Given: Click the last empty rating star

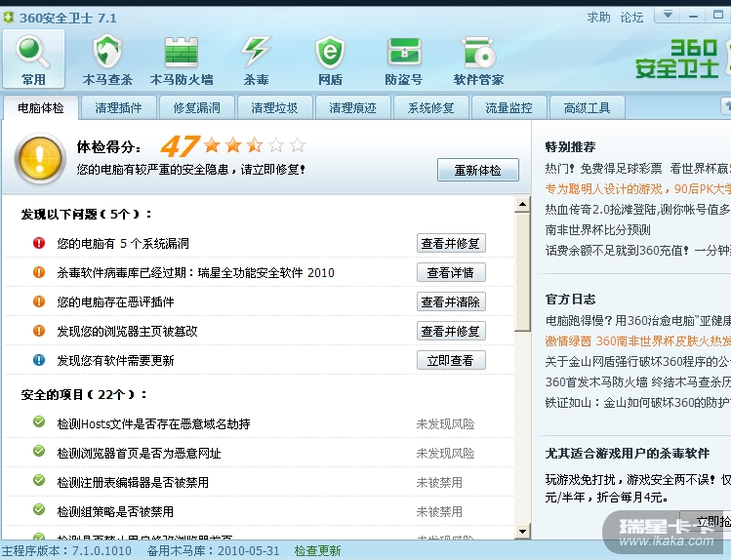Looking at the screenshot, I should tap(298, 145).
